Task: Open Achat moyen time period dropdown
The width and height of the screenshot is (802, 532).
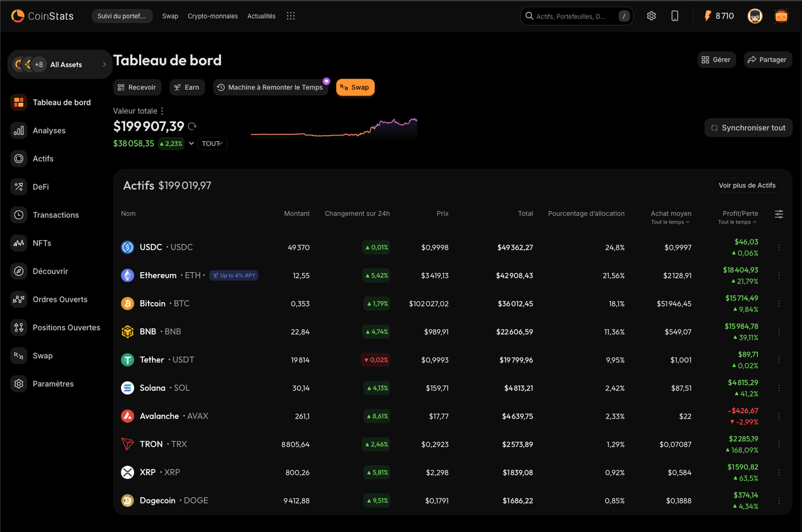Action: coord(670,222)
